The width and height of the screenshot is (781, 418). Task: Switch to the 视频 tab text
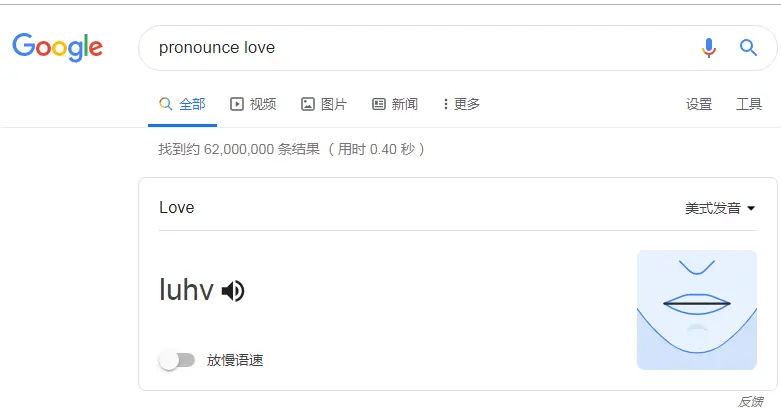tap(263, 104)
